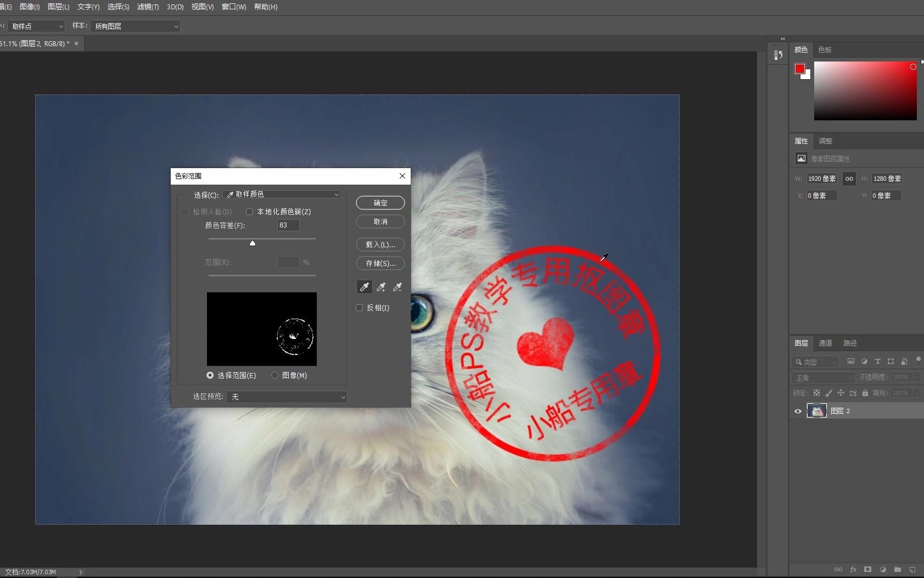
Task: Click the new group folder icon
Action: pyautogui.click(x=898, y=570)
